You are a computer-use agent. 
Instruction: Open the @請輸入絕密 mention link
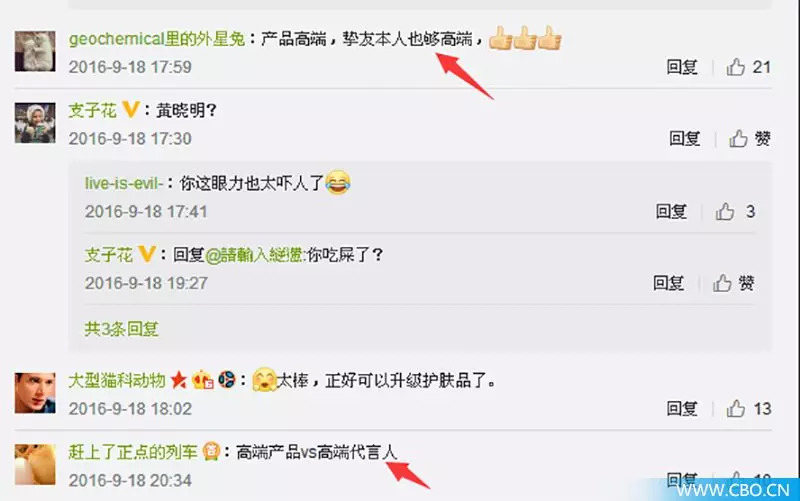coord(255,254)
